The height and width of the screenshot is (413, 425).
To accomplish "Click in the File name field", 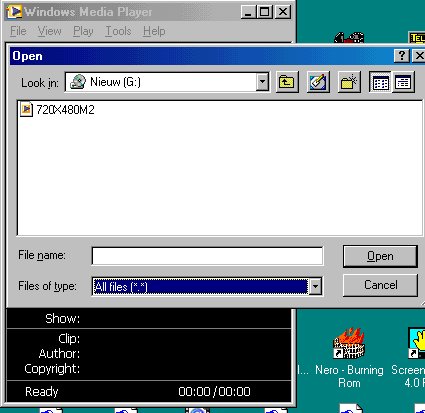I will pyautogui.click(x=207, y=256).
